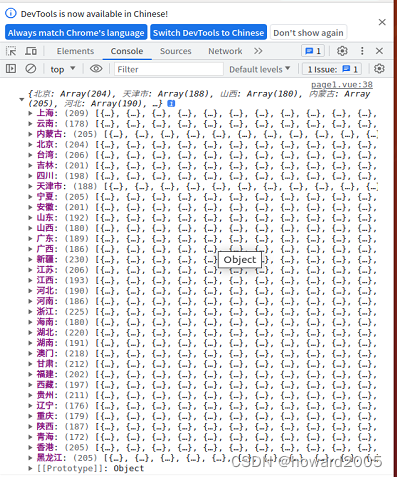This screenshot has height=477, width=397.
Task: Click the 重庆 property name
Action: [45, 416]
